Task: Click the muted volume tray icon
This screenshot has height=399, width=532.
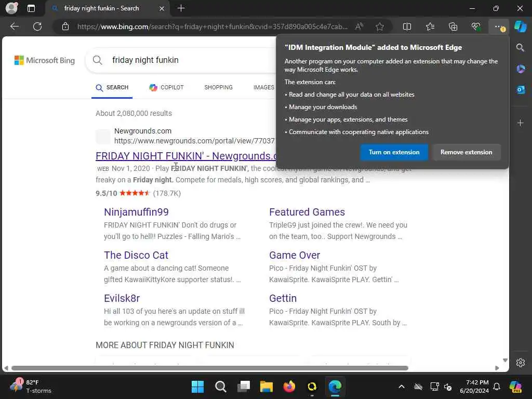Action: [x=448, y=387]
